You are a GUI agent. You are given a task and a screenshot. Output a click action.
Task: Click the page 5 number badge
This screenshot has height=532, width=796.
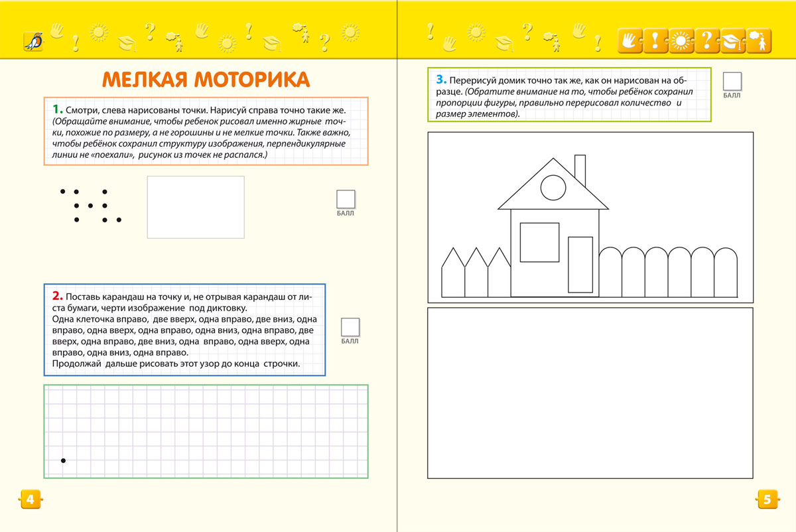(766, 499)
